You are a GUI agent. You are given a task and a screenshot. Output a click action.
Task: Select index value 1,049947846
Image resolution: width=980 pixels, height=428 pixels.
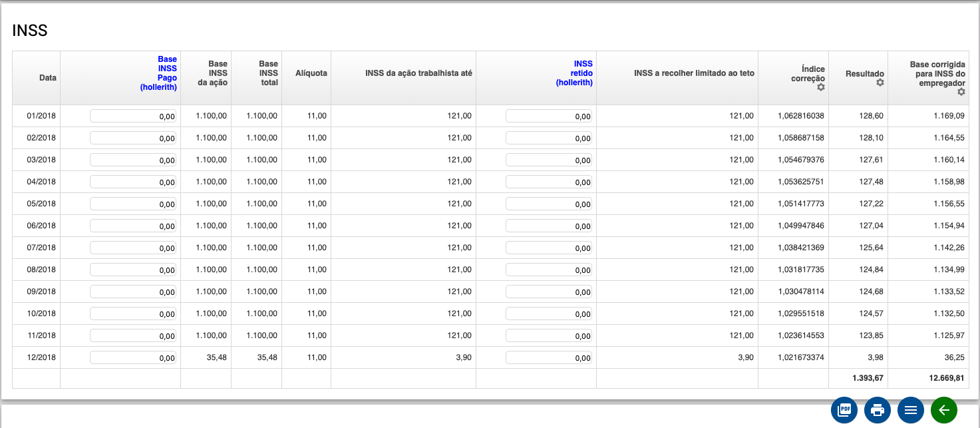tap(801, 226)
